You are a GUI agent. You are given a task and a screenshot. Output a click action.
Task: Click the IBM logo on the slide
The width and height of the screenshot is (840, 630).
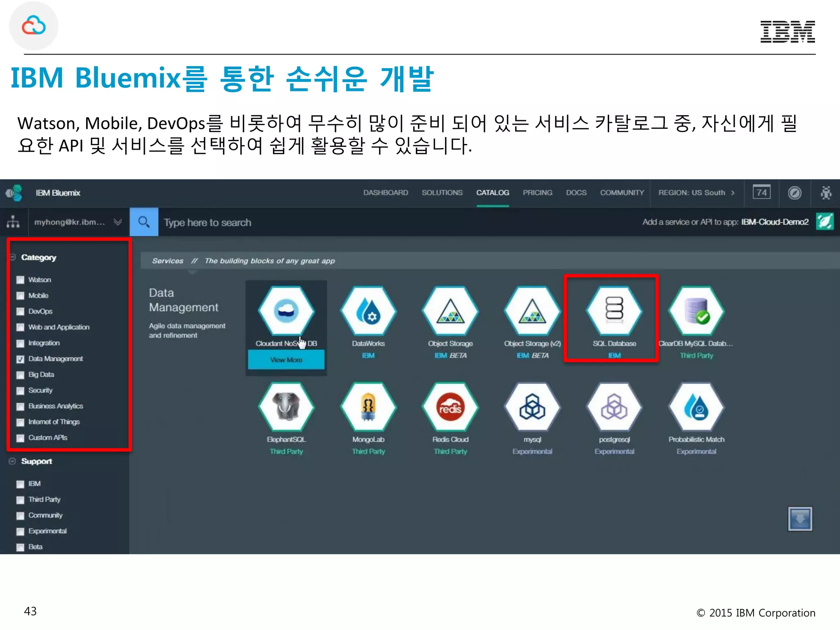(787, 32)
